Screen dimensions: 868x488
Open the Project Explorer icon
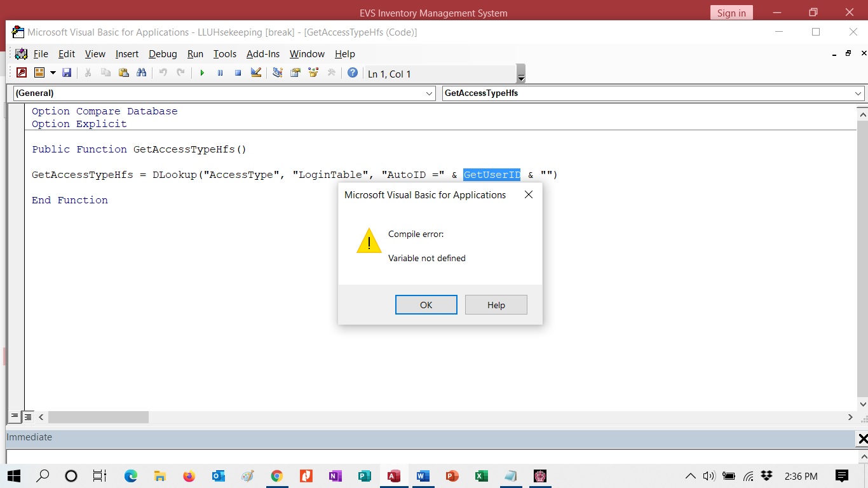(278, 73)
